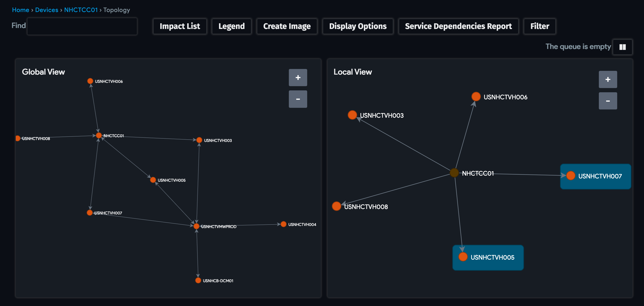Open the Legend panel

click(x=231, y=26)
